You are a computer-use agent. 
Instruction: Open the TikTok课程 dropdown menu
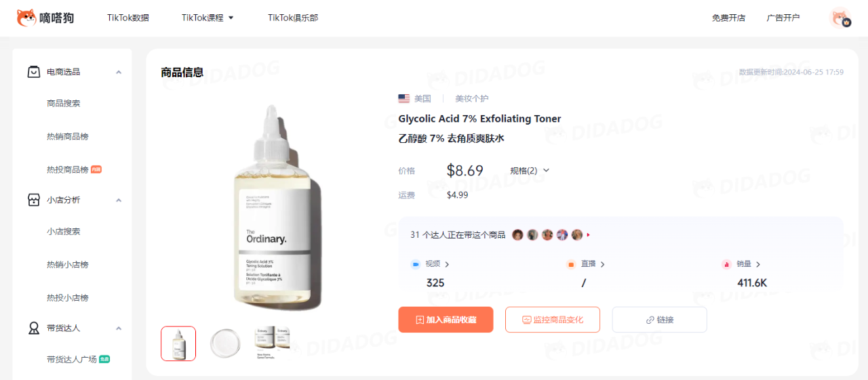pyautogui.click(x=208, y=18)
